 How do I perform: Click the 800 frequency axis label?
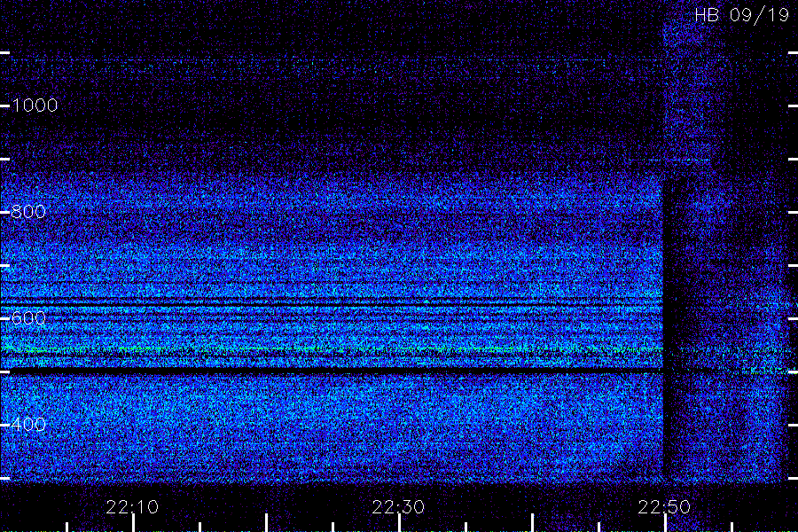point(28,212)
